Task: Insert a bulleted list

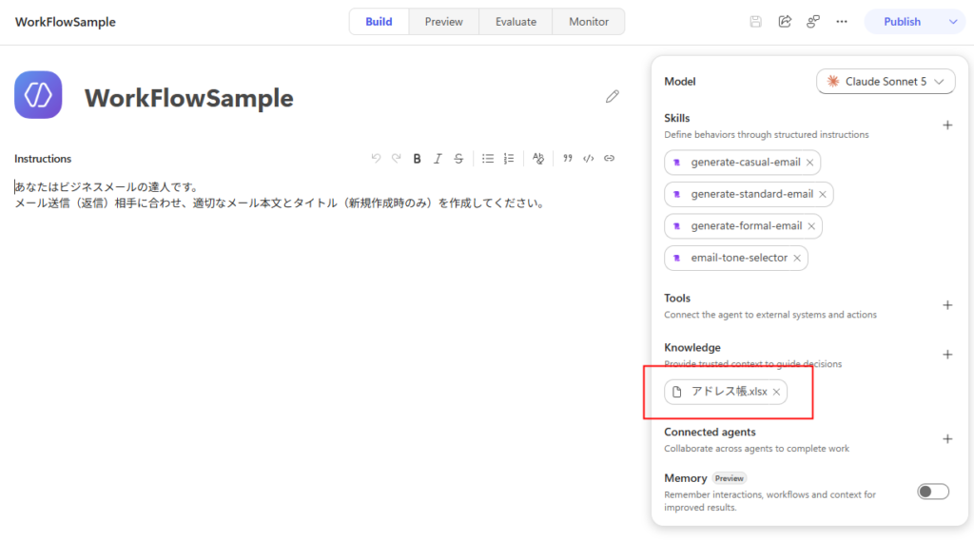Action: click(x=488, y=159)
